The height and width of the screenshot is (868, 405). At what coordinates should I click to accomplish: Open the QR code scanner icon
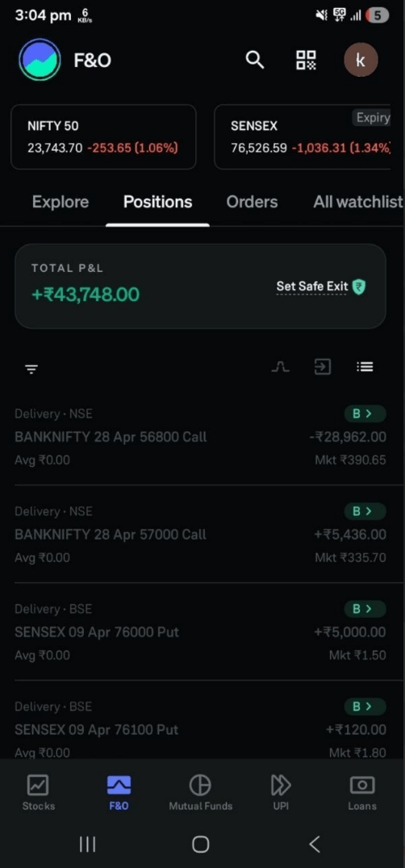click(x=306, y=60)
